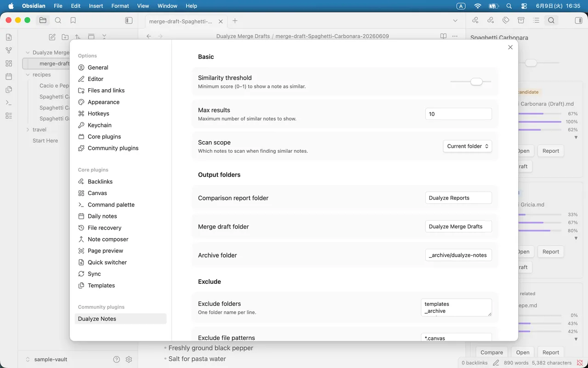Close the settings dialog

coord(510,47)
